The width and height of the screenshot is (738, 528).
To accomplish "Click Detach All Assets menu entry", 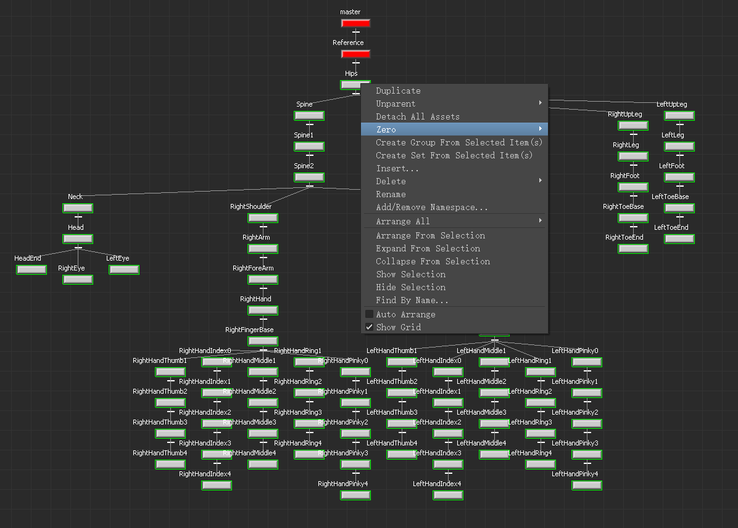I will coord(418,117).
